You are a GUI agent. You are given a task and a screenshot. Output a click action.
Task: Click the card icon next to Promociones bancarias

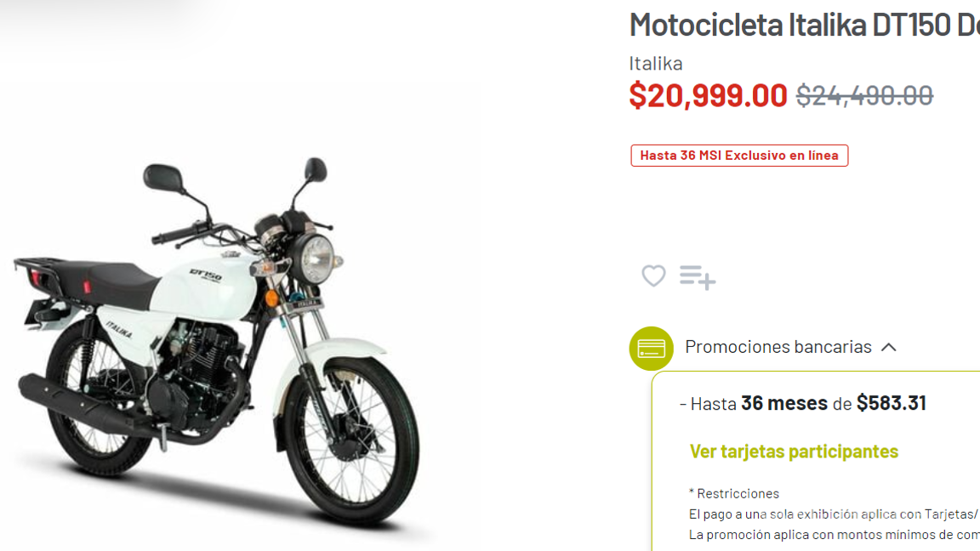651,349
